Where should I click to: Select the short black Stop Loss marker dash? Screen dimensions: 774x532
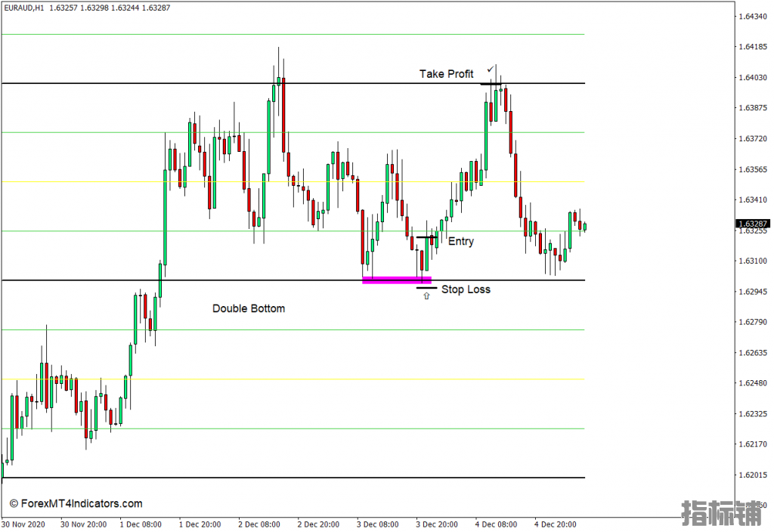pos(426,288)
